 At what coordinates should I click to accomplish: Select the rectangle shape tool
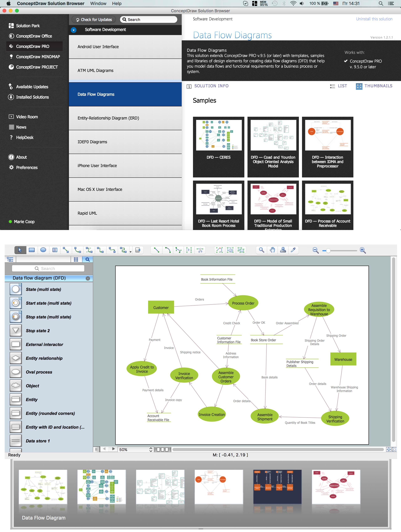pyautogui.click(x=31, y=250)
